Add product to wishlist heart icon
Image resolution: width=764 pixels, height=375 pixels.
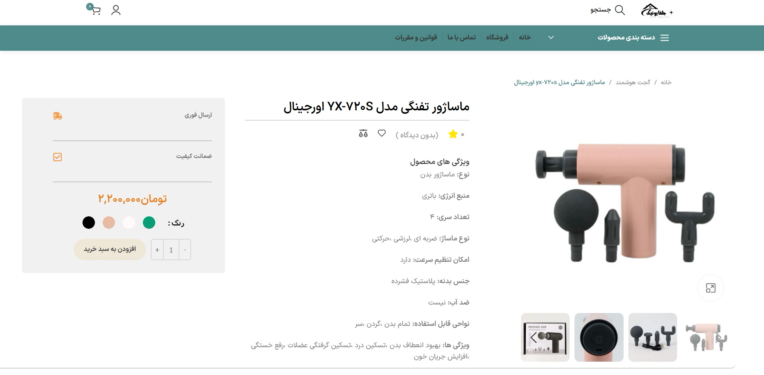pyautogui.click(x=382, y=133)
